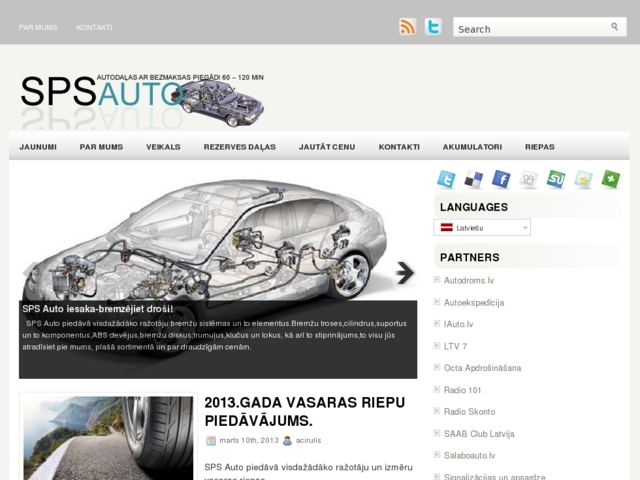
Task: Visit the IAuto.lv partner link
Action: pyautogui.click(x=458, y=324)
